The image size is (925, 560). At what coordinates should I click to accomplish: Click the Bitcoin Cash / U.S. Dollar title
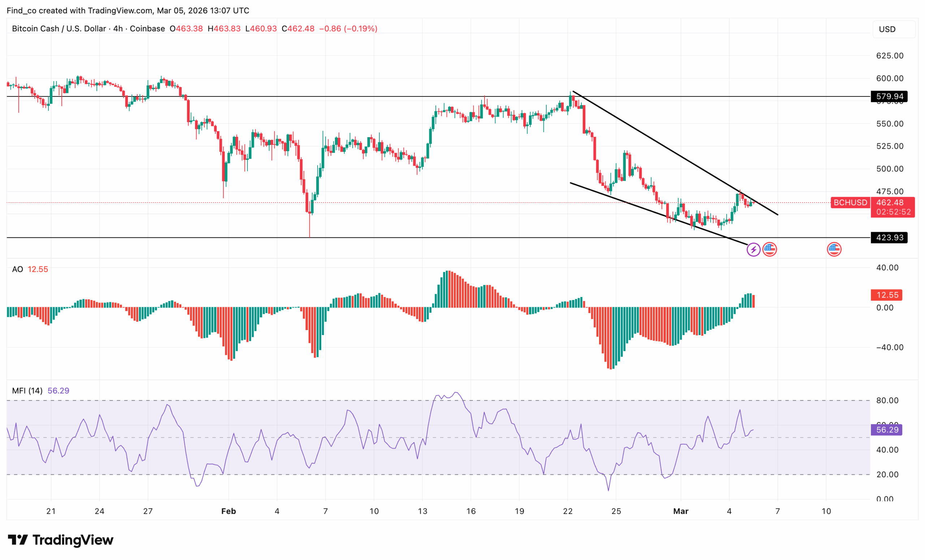59,29
